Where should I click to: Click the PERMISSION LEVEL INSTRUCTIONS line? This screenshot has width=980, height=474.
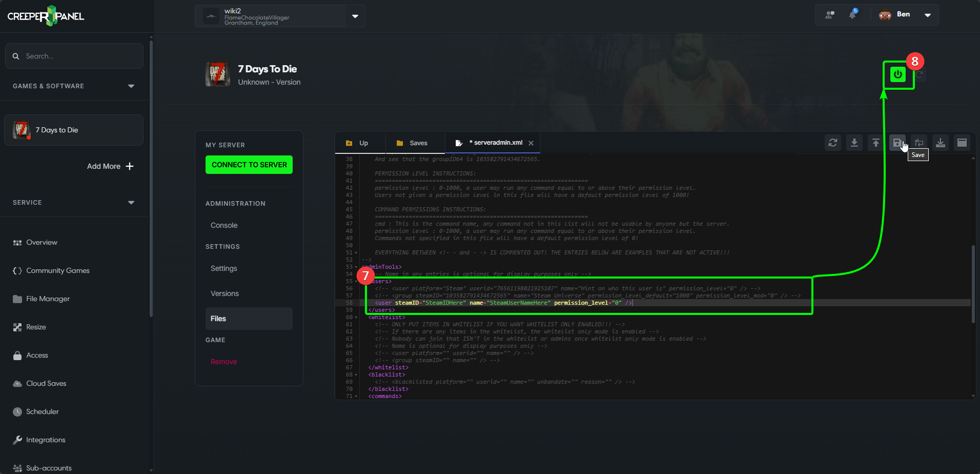[x=425, y=174]
